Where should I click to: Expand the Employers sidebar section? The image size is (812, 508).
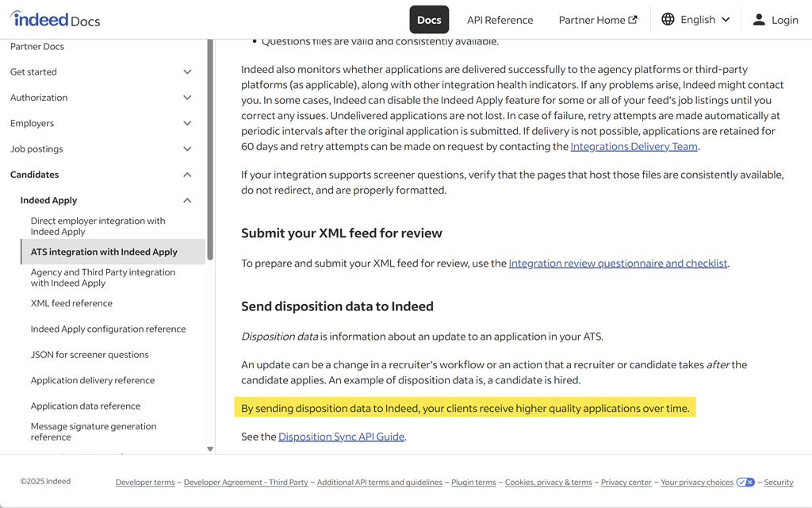[187, 124]
